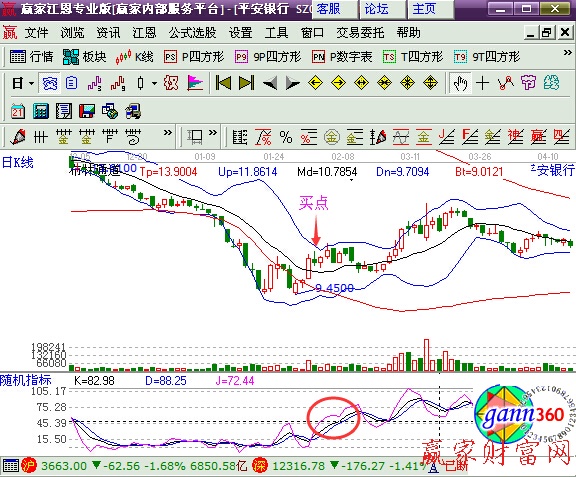Open the 9P四方形 tool
This screenshot has width=576, height=477.
(268, 57)
